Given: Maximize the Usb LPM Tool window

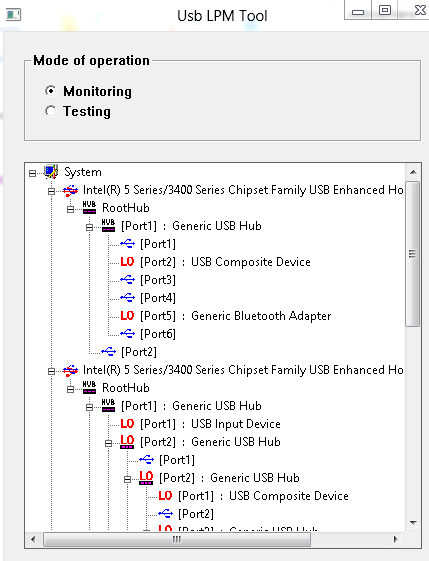Looking at the screenshot, I should [385, 10].
